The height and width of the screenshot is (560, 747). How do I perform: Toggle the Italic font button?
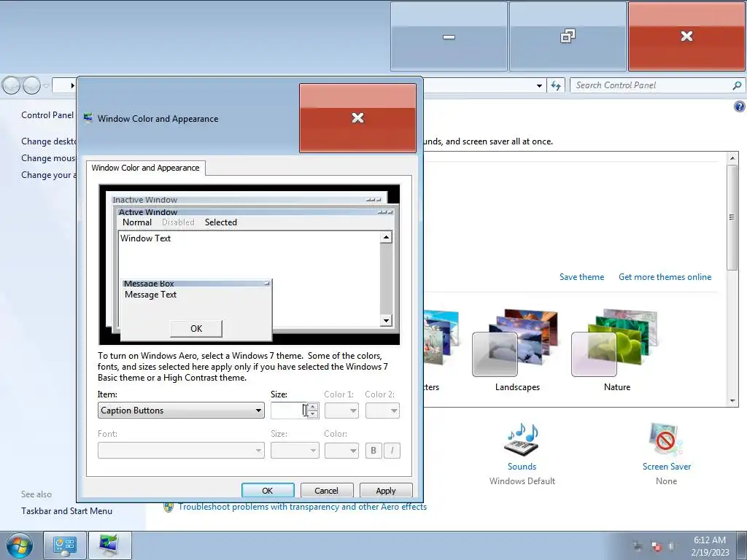coord(392,450)
